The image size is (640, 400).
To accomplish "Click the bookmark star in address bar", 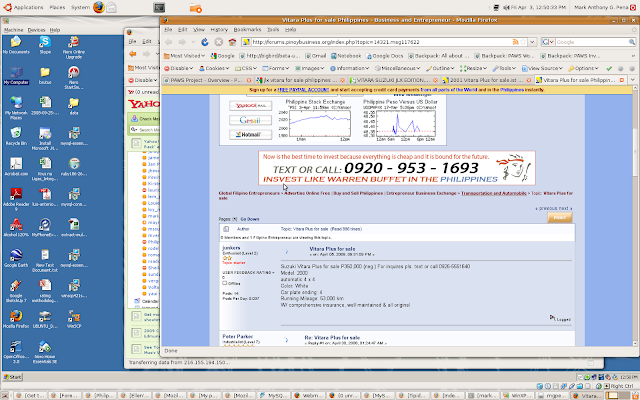I will pyautogui.click(x=523, y=42).
